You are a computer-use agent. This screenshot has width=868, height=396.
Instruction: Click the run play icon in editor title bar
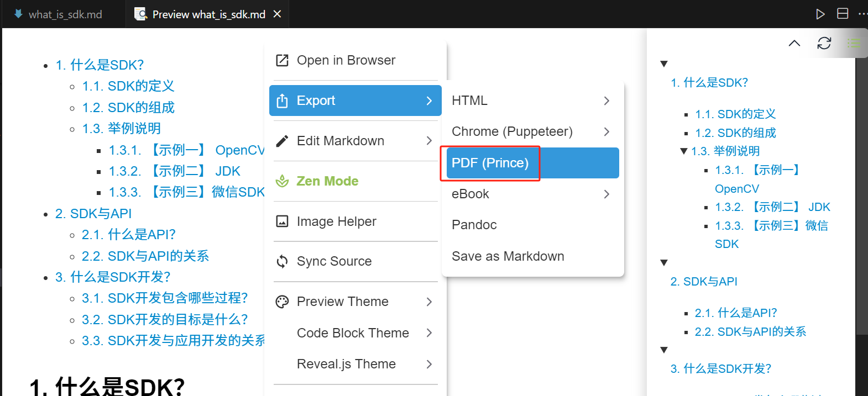(820, 14)
